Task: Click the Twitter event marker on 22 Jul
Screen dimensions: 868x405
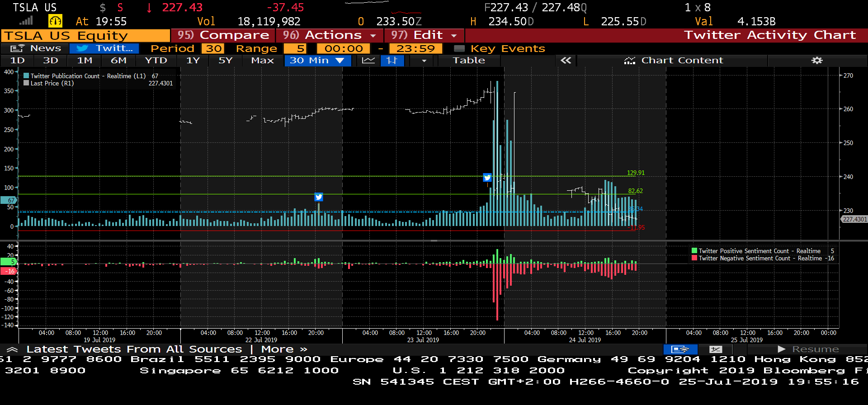Action: (x=319, y=197)
